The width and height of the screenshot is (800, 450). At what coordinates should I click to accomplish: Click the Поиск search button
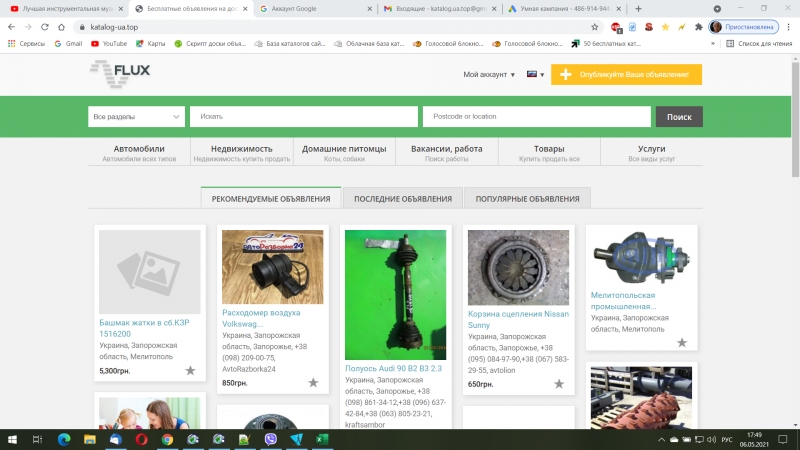pyautogui.click(x=679, y=117)
